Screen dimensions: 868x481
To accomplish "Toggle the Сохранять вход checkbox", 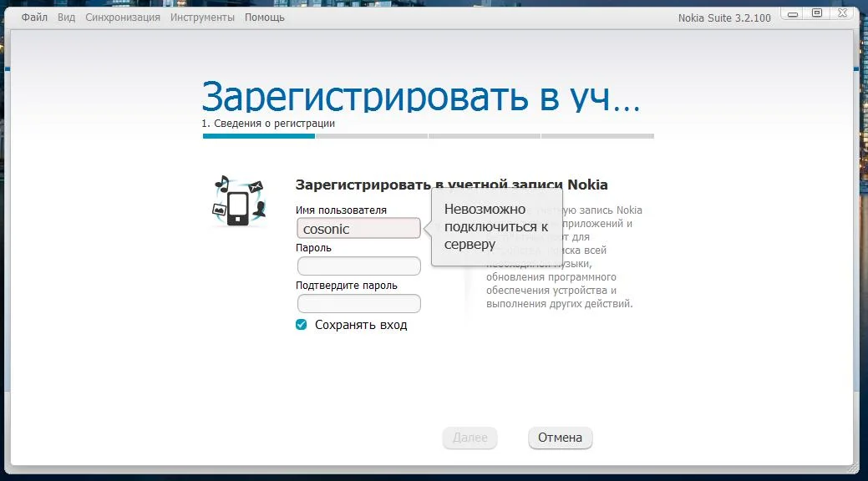I will pos(301,324).
